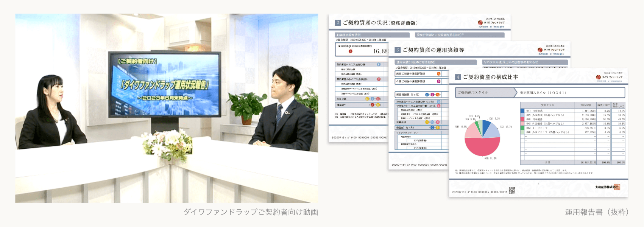Select the 資産評価額とご投資額推移（月次） header on page 2

tap(460, 35)
